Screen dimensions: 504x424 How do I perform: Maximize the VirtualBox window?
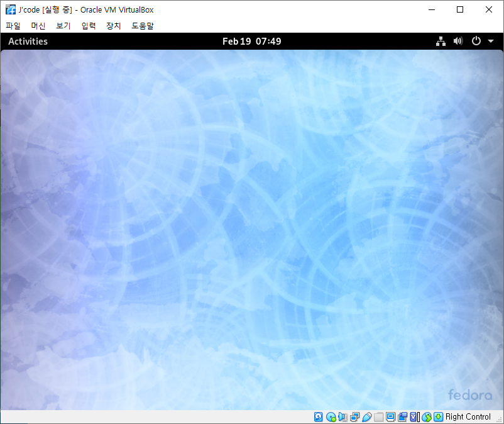(x=460, y=9)
